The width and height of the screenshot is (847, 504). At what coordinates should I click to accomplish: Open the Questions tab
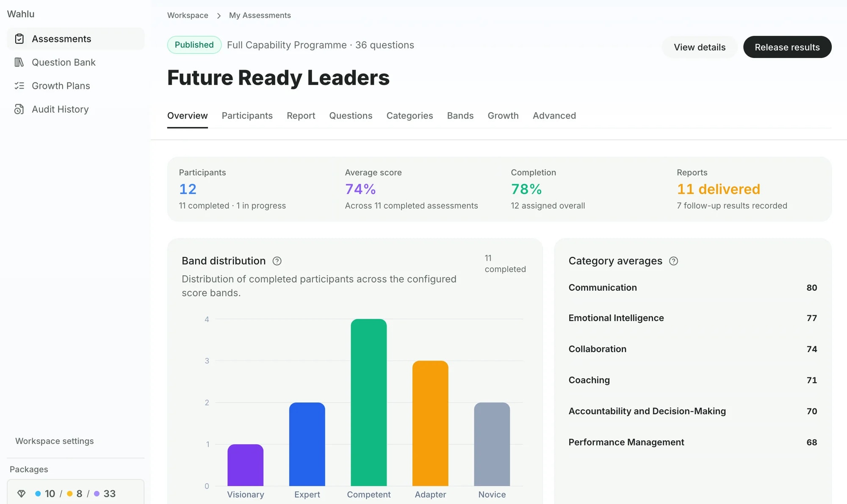click(351, 116)
